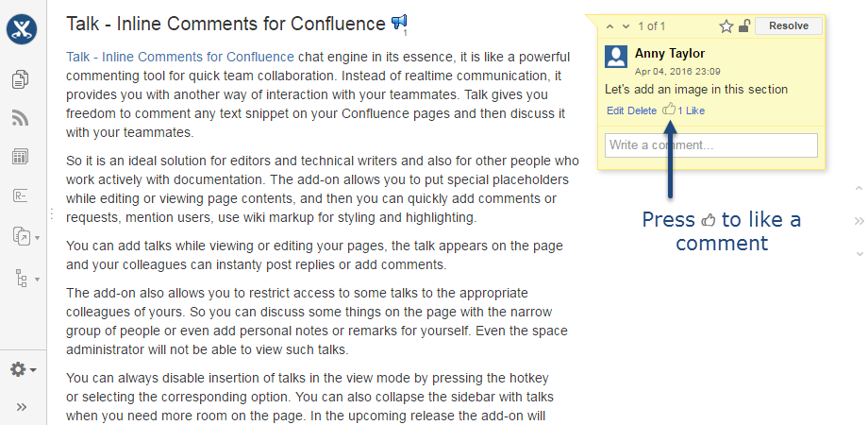Viewport: 868px width, 425px height.
Task: Open the Pages sidebar icon
Action: (20, 80)
